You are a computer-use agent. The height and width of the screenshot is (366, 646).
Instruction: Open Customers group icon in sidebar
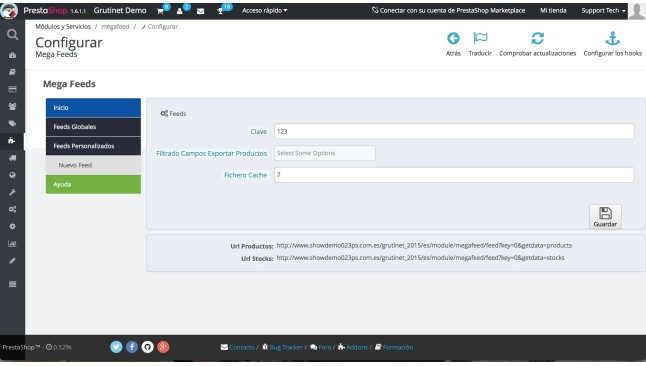[x=12, y=106]
